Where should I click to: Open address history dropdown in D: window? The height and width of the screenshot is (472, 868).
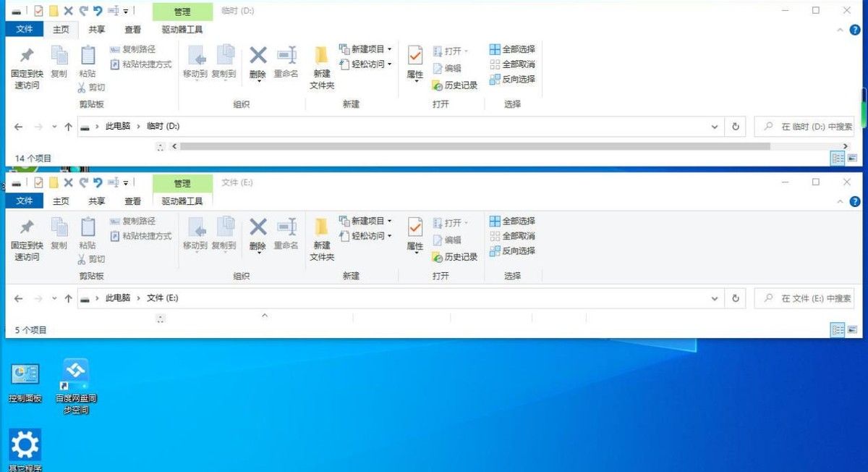click(715, 127)
